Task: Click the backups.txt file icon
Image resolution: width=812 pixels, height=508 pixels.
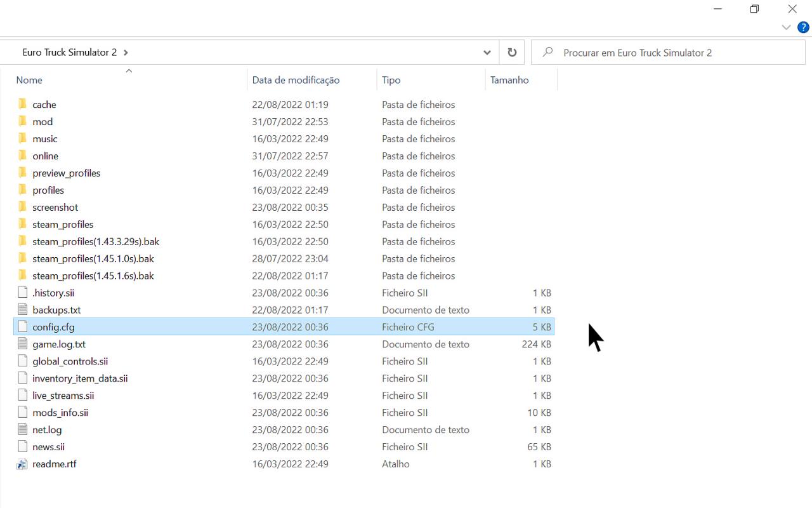Action: 23,310
